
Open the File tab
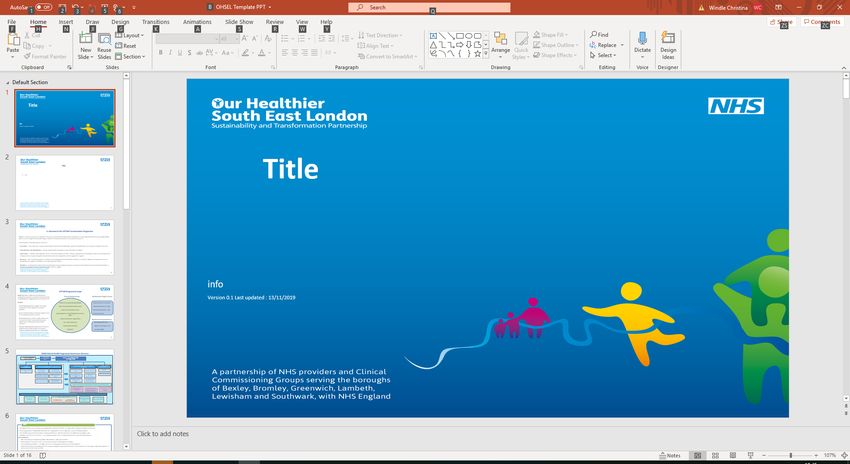click(11, 22)
